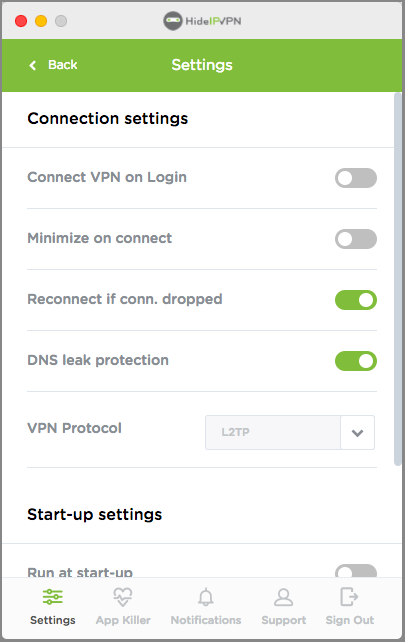Turn on Minimize on connect switch

click(x=356, y=239)
